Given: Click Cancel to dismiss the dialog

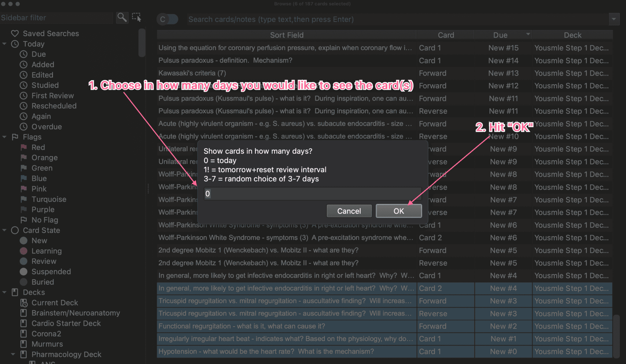Looking at the screenshot, I should coord(349,211).
